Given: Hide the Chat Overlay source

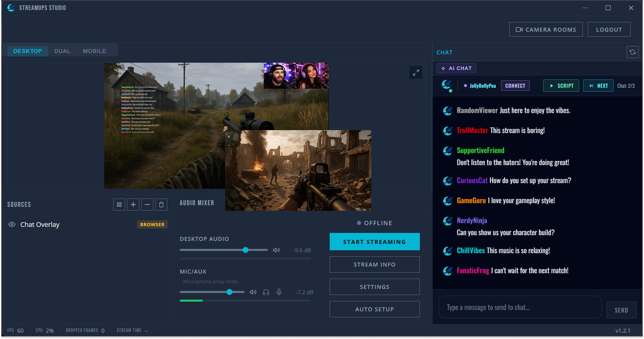Looking at the screenshot, I should click(12, 224).
